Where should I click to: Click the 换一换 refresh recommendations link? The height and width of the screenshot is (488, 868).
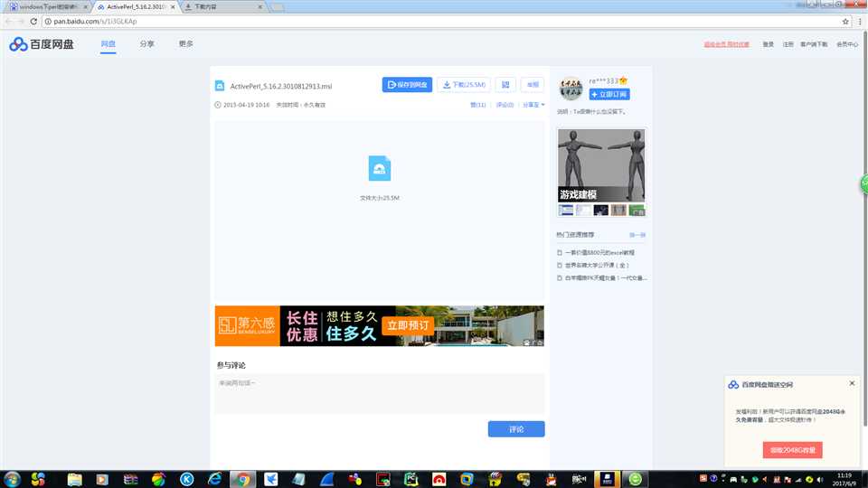coord(637,235)
